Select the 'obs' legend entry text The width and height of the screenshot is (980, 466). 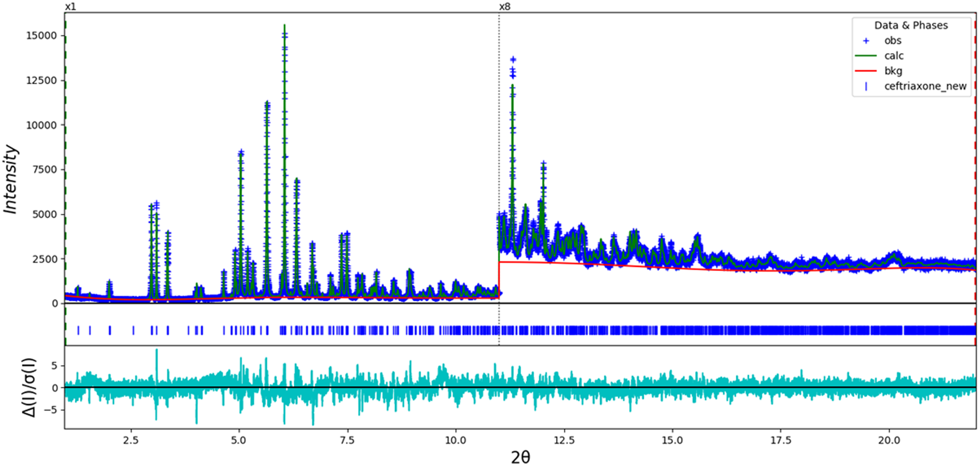coord(893,41)
